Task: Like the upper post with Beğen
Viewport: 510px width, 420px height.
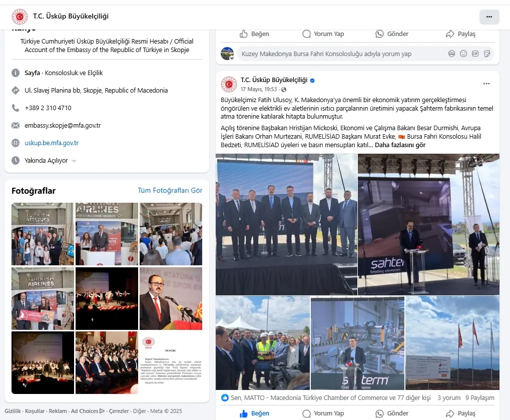Action: click(x=254, y=34)
